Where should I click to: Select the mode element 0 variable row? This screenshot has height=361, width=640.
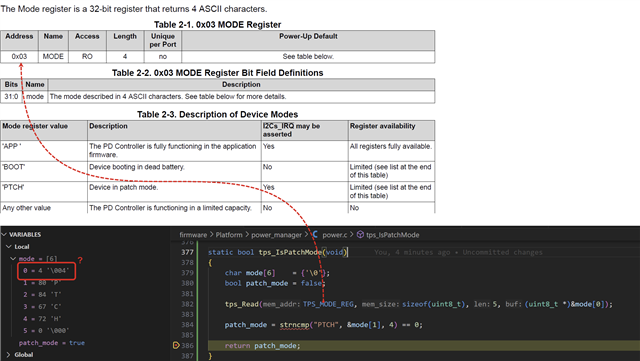click(x=46, y=270)
